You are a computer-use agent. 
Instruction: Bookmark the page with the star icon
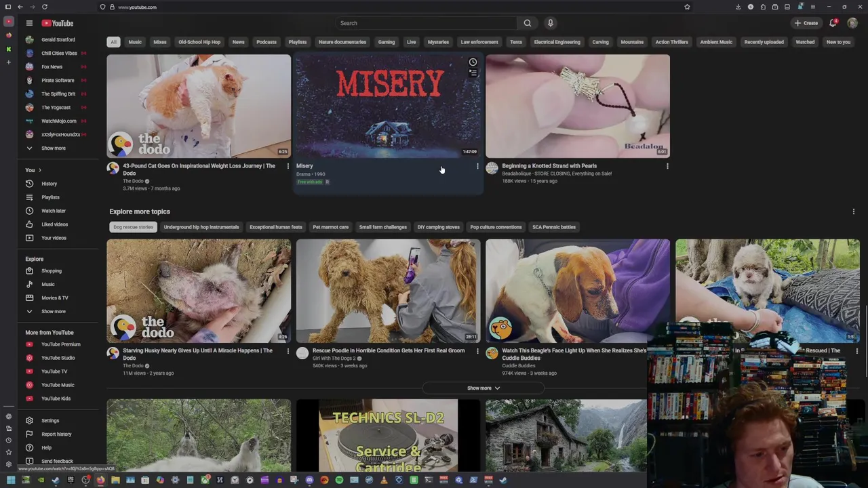[687, 7]
